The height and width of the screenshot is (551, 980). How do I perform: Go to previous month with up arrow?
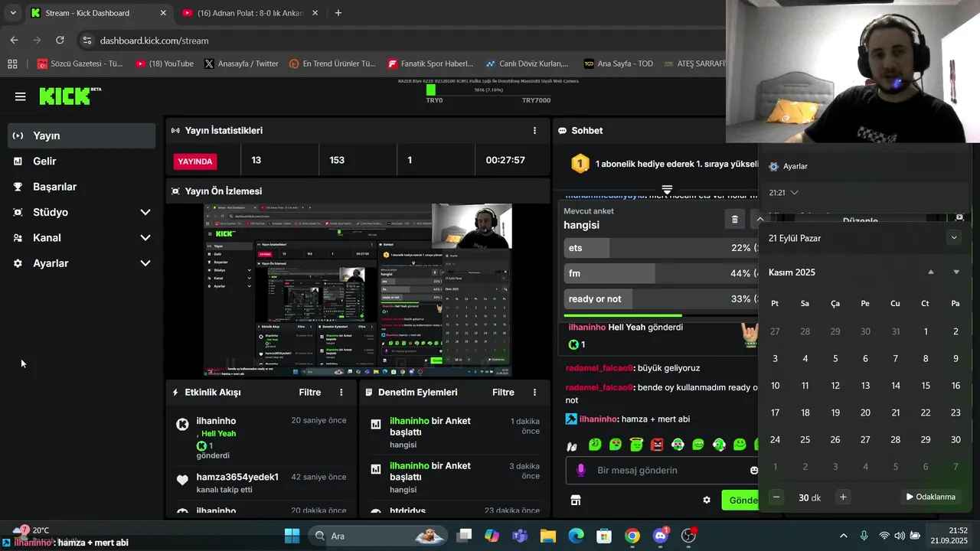[931, 272]
